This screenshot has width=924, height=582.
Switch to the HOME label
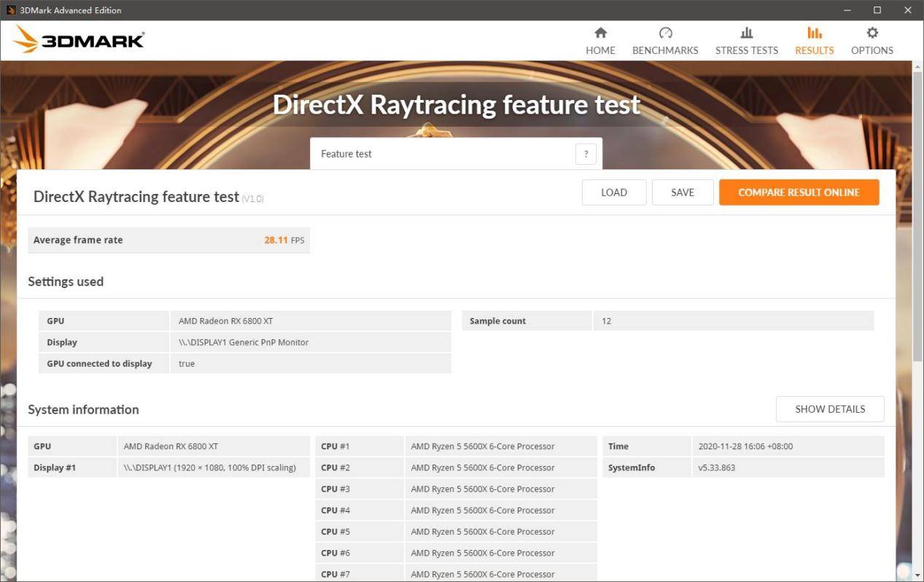click(x=600, y=50)
